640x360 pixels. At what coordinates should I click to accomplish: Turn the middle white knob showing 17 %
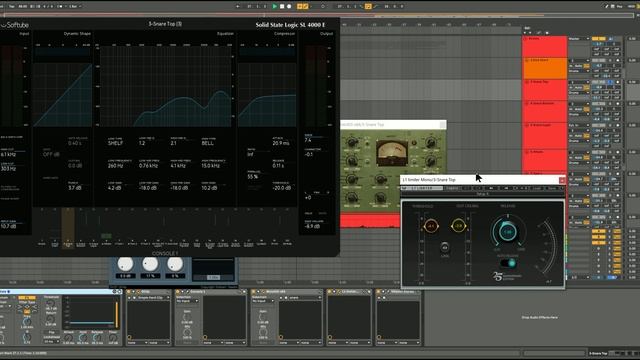click(150, 264)
